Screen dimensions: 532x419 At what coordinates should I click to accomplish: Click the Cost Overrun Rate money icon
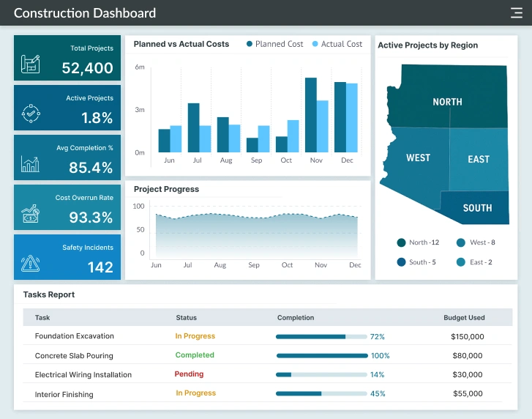click(31, 214)
